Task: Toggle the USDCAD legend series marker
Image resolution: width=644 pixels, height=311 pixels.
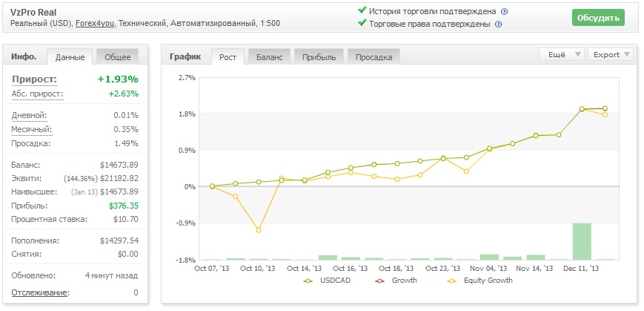Action: (x=308, y=281)
